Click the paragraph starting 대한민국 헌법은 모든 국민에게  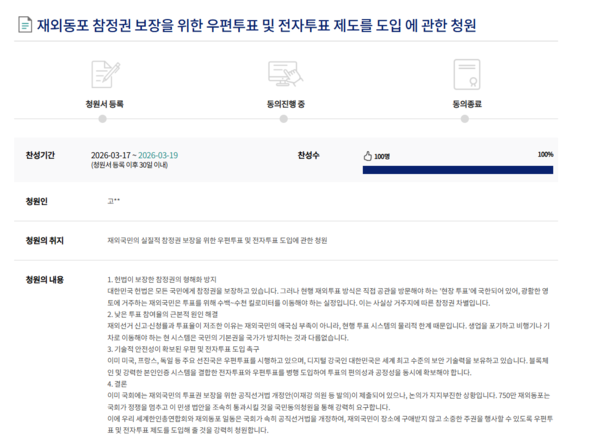[328, 297]
